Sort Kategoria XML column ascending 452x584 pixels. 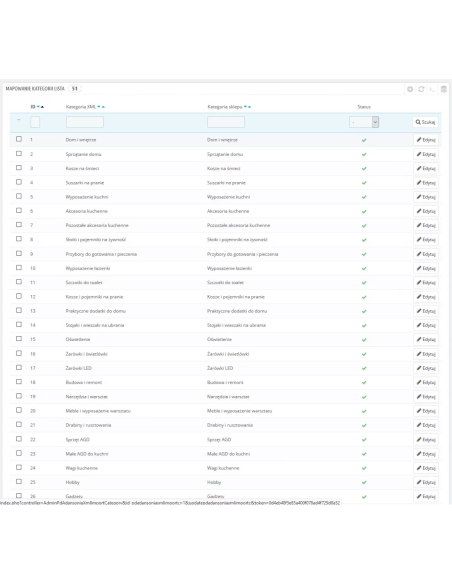103,107
